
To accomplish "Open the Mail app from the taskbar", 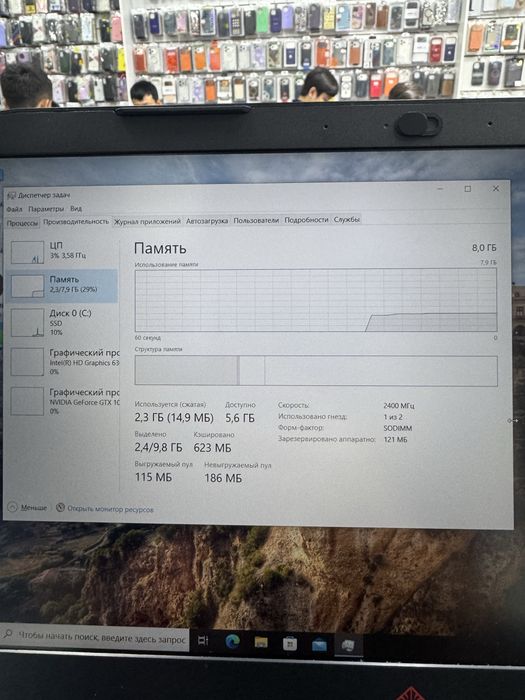I will point(320,645).
